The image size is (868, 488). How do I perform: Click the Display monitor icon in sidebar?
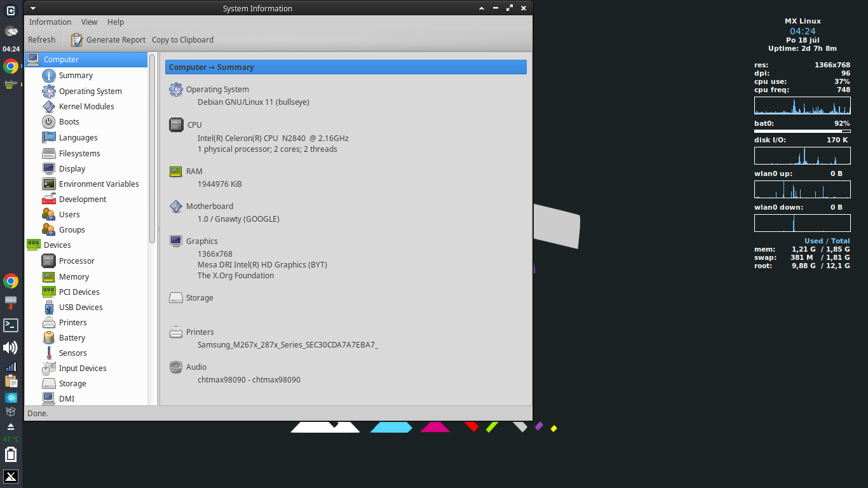pos(49,168)
